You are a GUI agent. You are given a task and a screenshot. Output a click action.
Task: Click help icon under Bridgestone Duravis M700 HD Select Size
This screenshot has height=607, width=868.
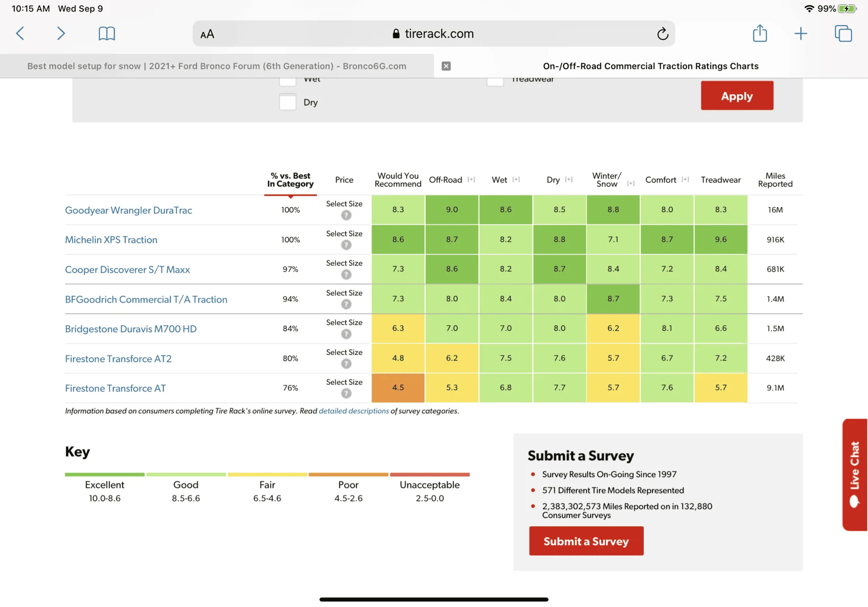[x=346, y=334]
